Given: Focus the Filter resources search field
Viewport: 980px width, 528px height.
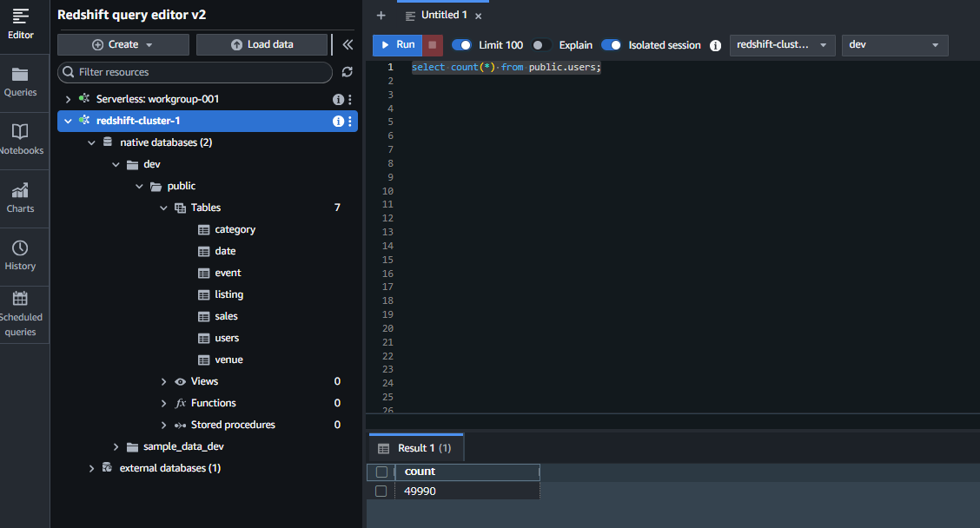Looking at the screenshot, I should tap(195, 72).
